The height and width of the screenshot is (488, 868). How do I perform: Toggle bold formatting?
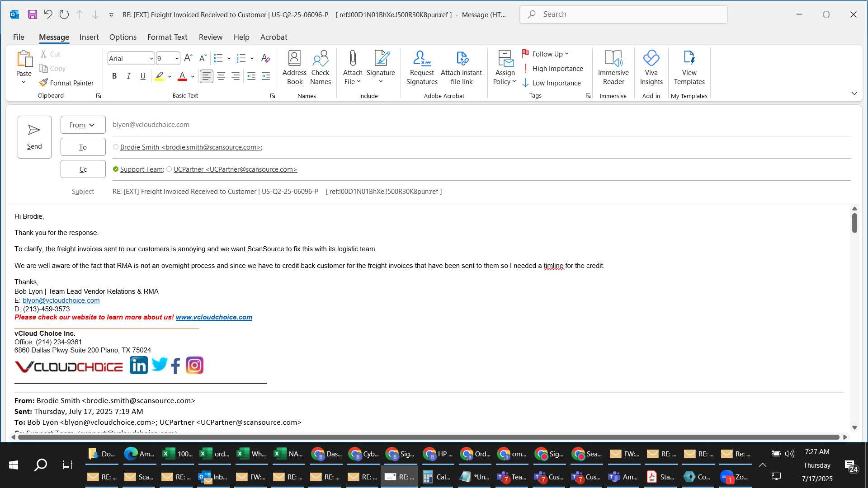(114, 76)
